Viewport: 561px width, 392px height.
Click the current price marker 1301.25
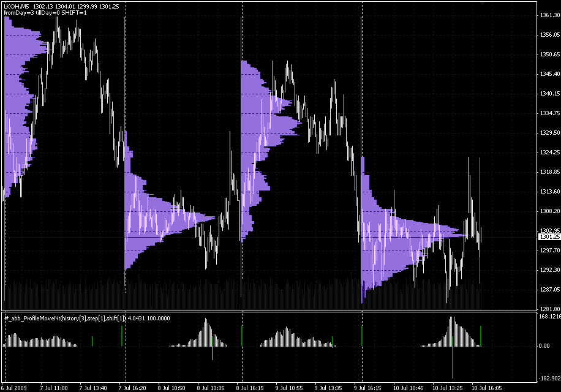click(548, 237)
